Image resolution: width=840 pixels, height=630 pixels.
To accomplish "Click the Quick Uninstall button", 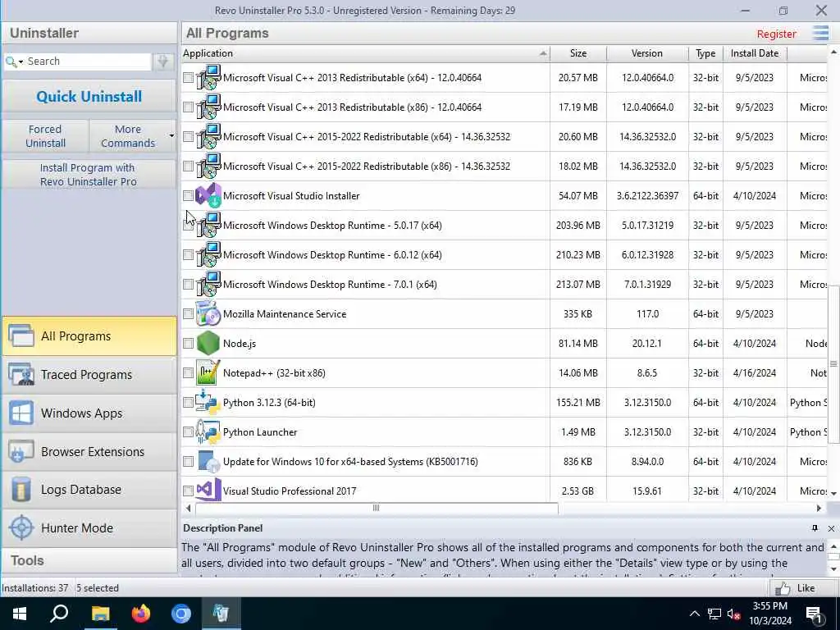I will click(x=89, y=97).
